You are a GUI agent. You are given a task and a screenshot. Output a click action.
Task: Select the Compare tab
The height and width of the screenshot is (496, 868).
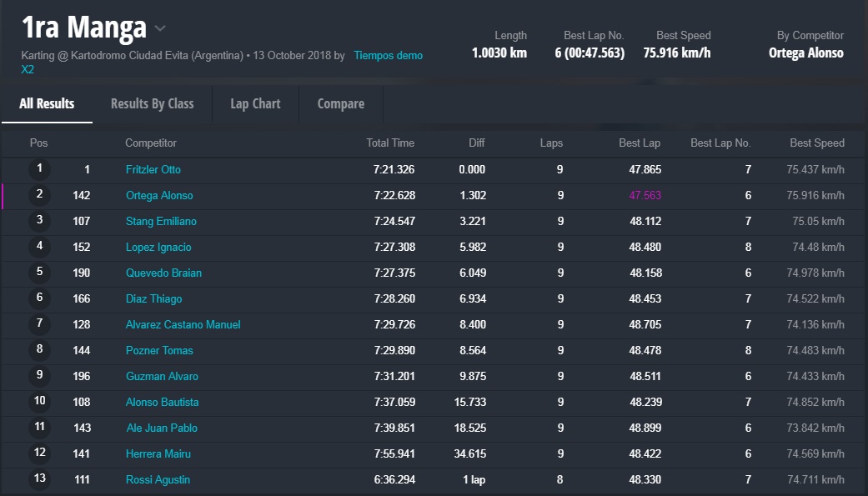(340, 104)
